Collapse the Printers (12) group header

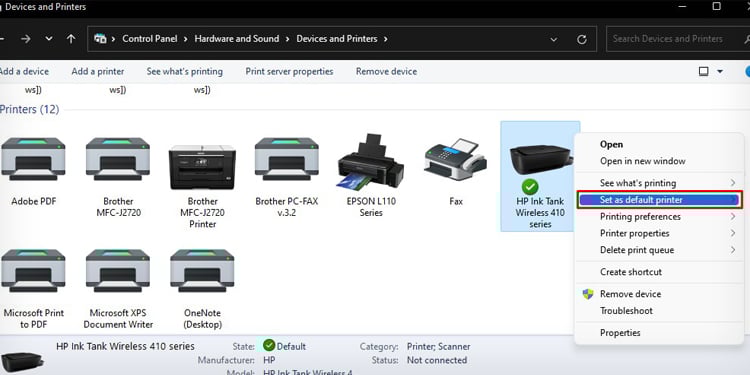point(29,110)
